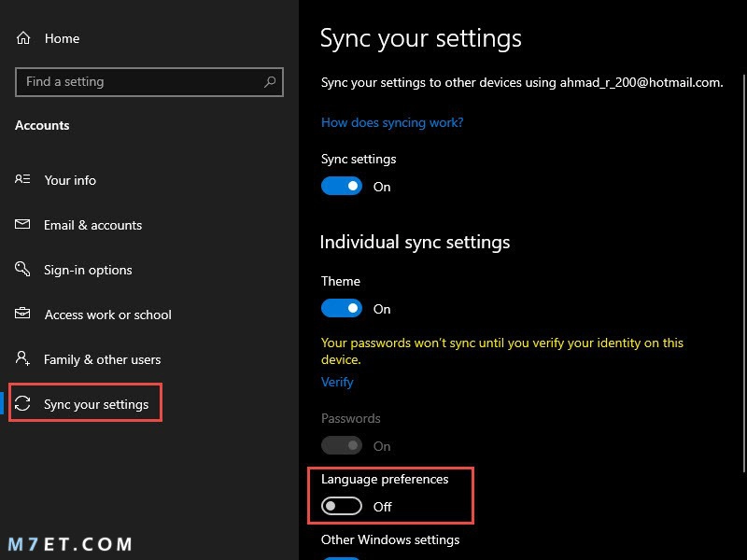Click the Sign-in options key icon

(x=22, y=269)
